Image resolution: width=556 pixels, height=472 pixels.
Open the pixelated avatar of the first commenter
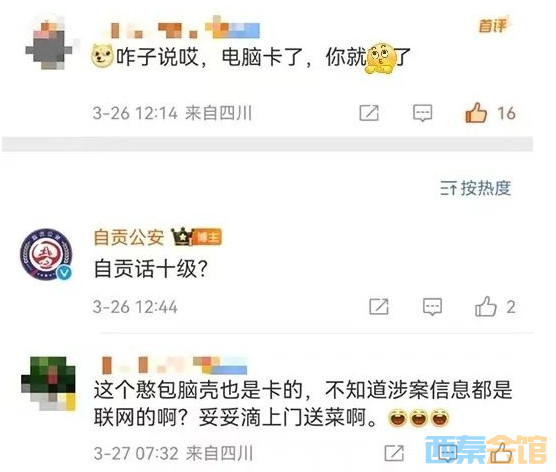(49, 43)
